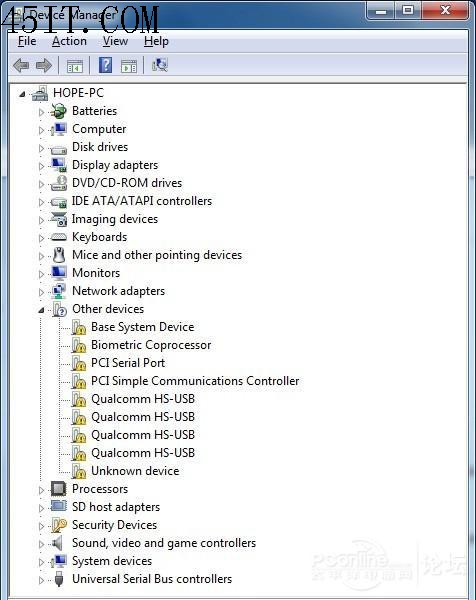The width and height of the screenshot is (476, 600).
Task: Select the Batteries category icon
Action: click(x=59, y=111)
